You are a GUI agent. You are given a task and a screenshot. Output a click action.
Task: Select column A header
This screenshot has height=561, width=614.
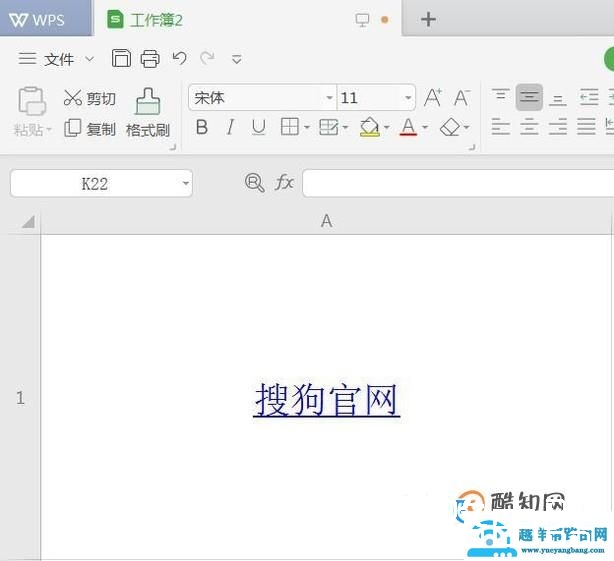326,221
